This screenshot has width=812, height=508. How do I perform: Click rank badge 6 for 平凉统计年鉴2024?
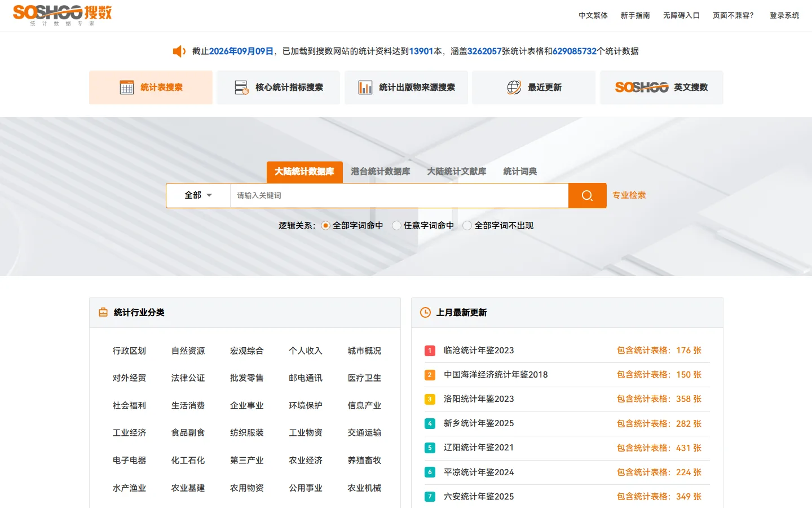pyautogui.click(x=430, y=472)
